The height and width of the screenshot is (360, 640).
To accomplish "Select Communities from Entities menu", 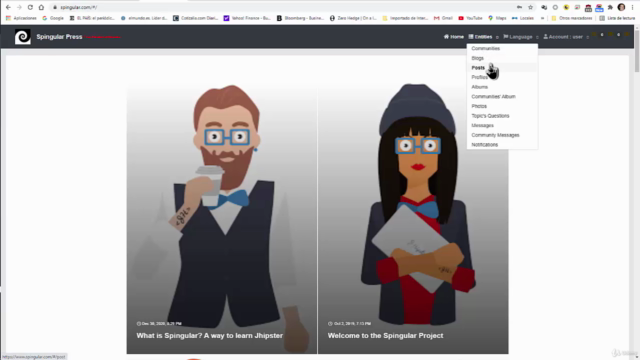I will [485, 49].
